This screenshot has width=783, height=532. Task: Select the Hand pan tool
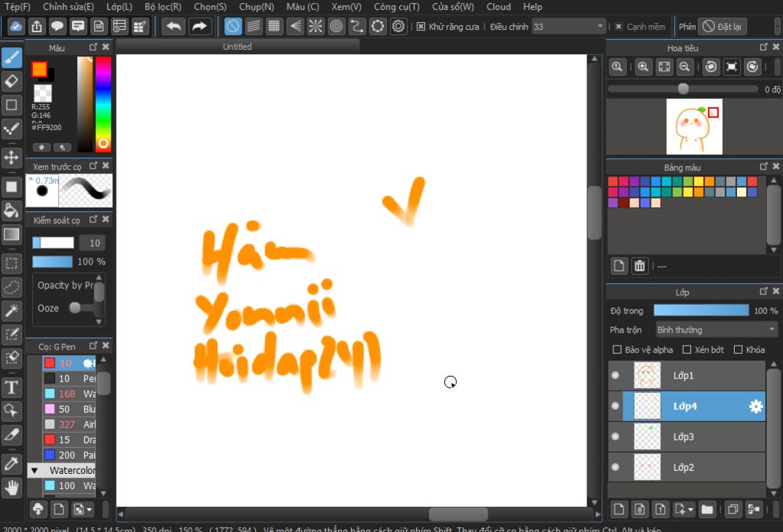[11, 487]
